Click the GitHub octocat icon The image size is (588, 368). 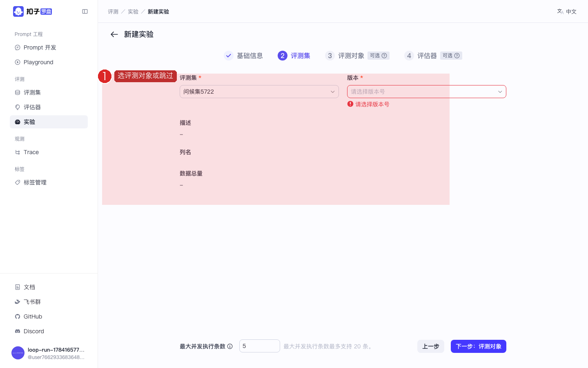(18, 316)
